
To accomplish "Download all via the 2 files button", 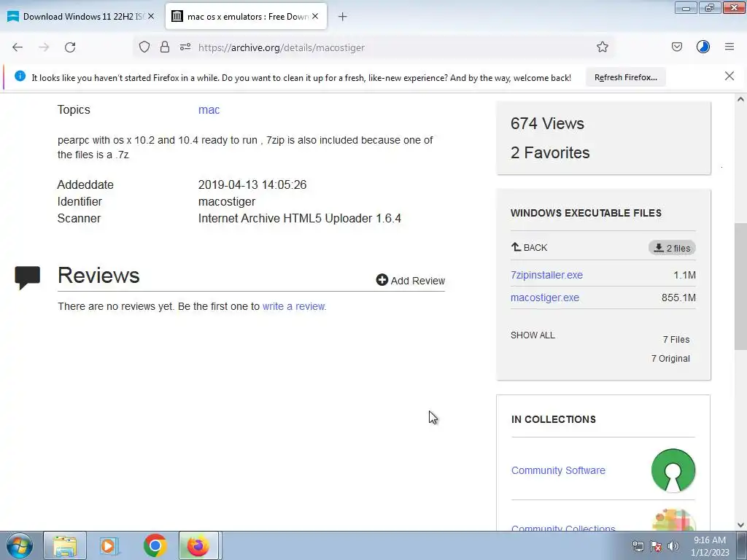I will coord(672,248).
